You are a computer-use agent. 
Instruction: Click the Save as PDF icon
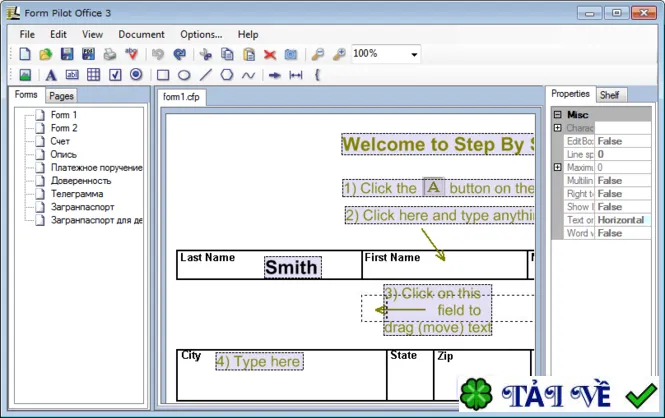[x=88, y=54]
